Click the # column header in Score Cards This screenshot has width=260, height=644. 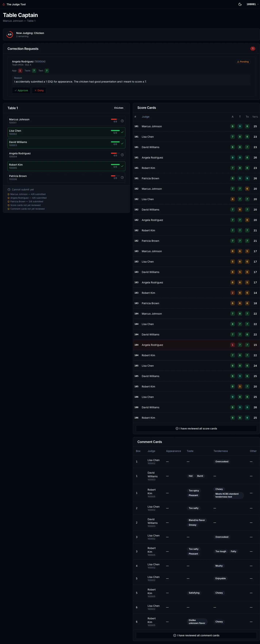(135, 117)
